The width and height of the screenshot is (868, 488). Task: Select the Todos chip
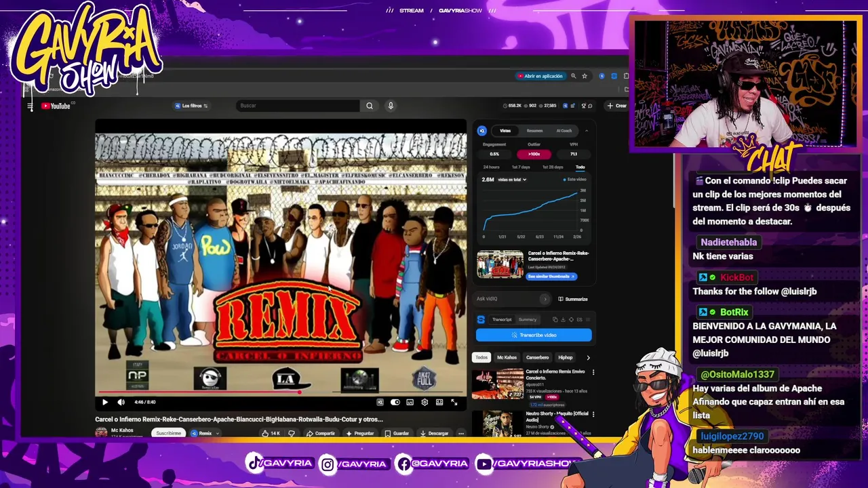pyautogui.click(x=481, y=357)
